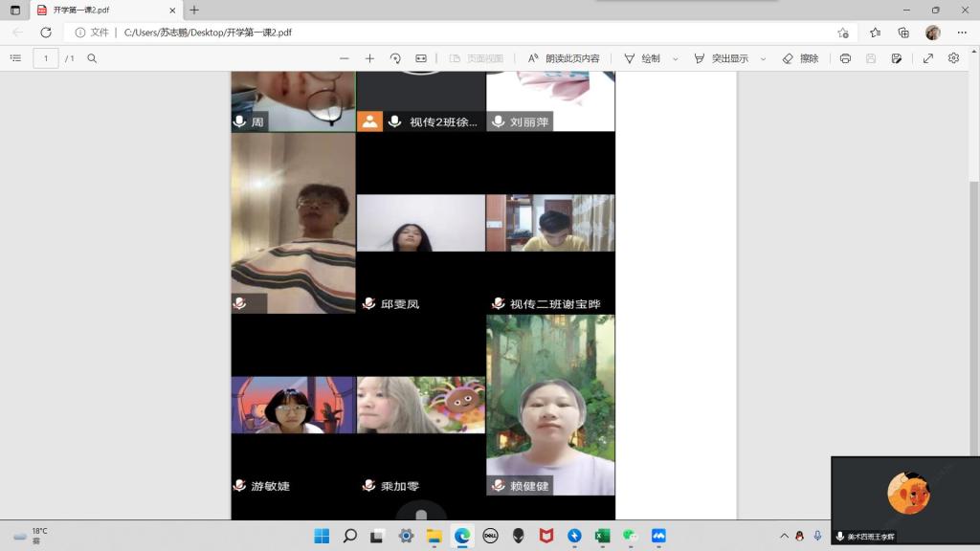This screenshot has height=551, width=980.
Task: Select the 开学第一课2.pdf tab
Action: pos(105,10)
